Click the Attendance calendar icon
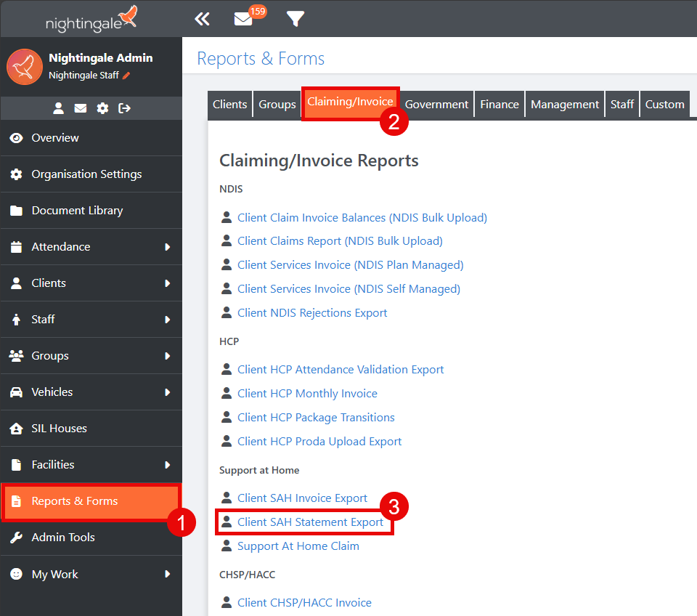 pos(16,247)
